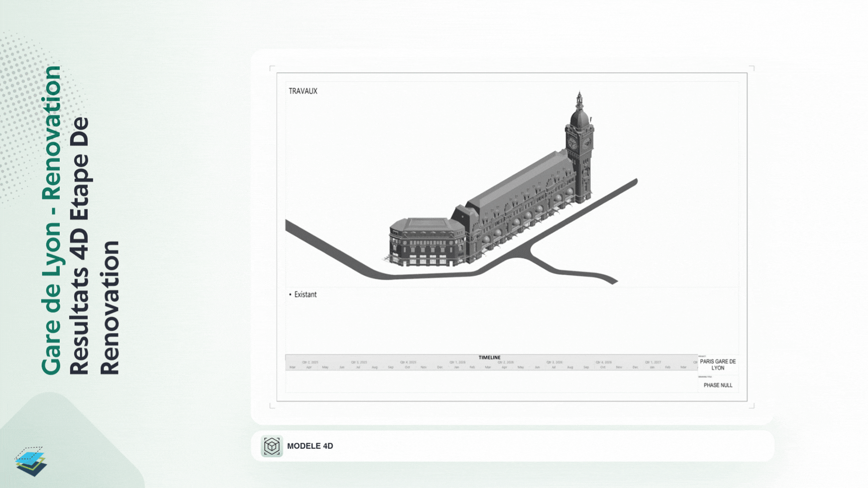
Task: Click the PARIS GARE DE LYON project box
Action: [x=718, y=364]
